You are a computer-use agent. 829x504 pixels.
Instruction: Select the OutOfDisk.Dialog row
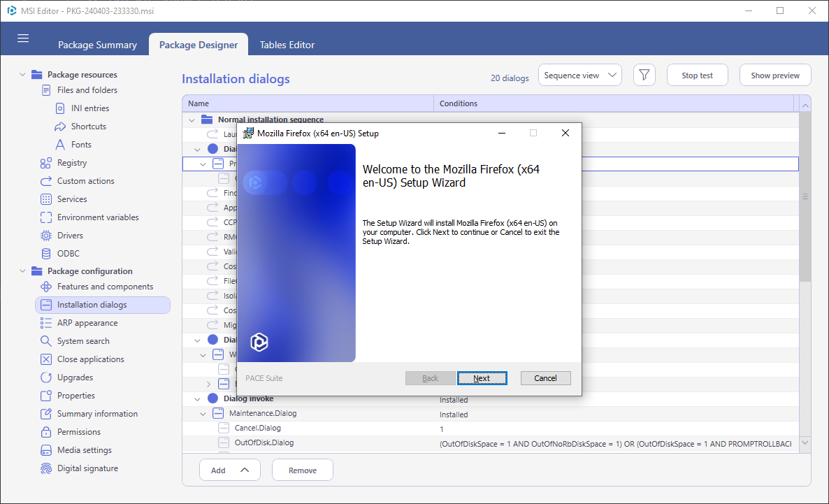pos(491,443)
